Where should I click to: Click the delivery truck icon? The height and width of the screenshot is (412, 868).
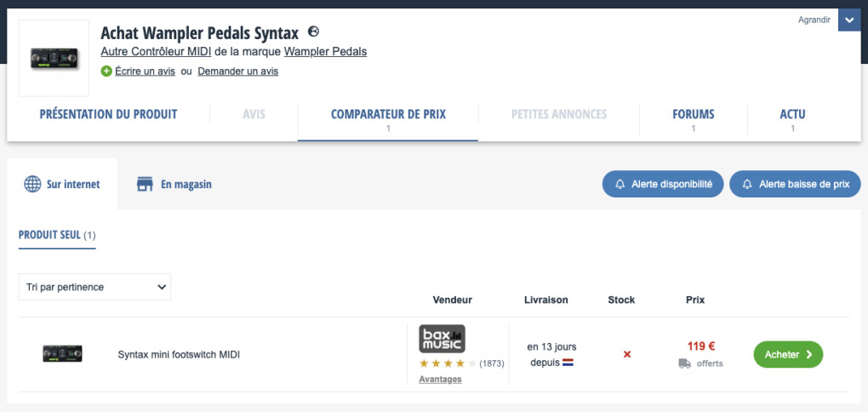click(685, 363)
